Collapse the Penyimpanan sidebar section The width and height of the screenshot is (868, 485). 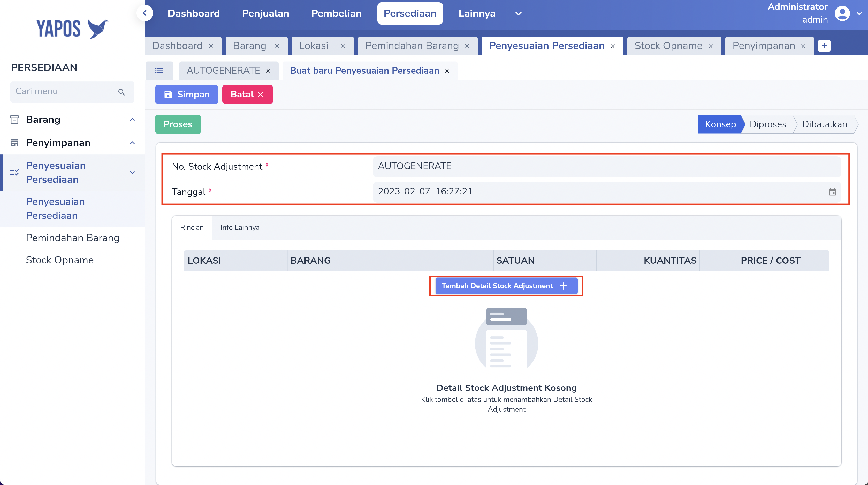click(132, 143)
